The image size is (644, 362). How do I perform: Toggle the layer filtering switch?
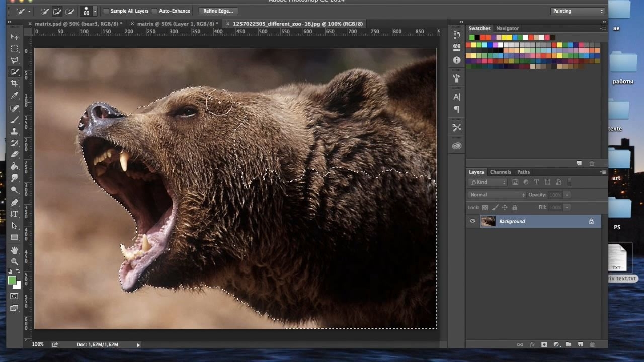(x=569, y=182)
